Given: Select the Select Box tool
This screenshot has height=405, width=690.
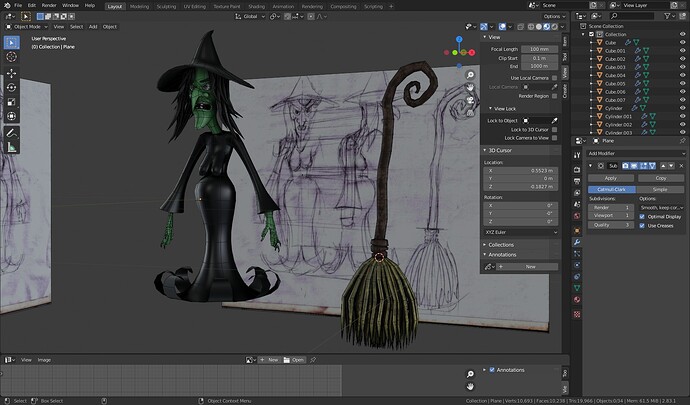Looking at the screenshot, I should (x=12, y=42).
